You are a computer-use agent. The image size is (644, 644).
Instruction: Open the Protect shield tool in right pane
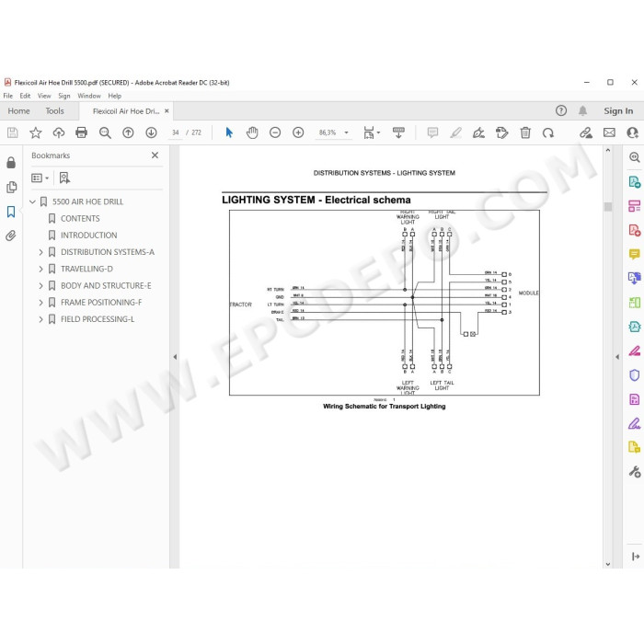pos(635,374)
